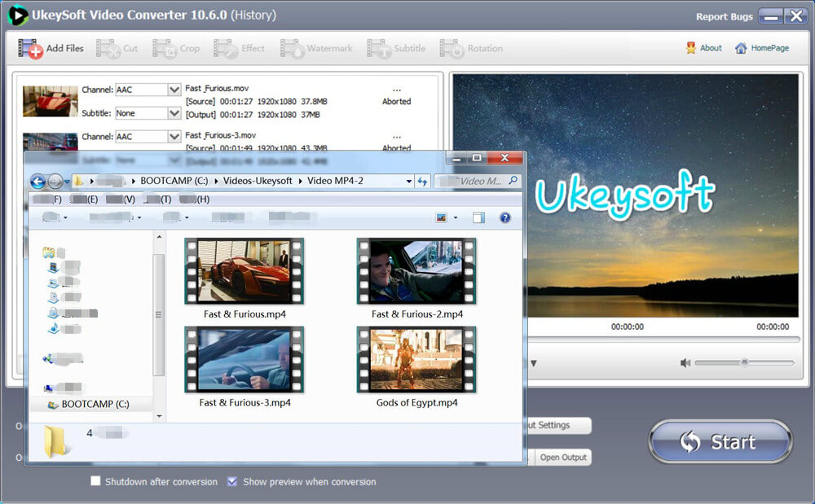Open the Effect tool
The height and width of the screenshot is (504, 815).
239,49
